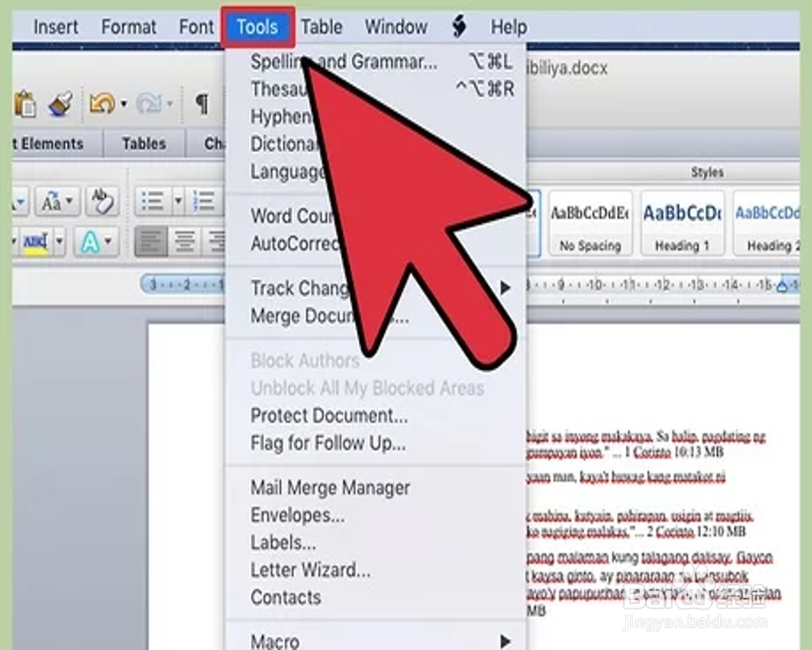Click the Change Case Aa icon
The width and height of the screenshot is (812, 650).
click(x=51, y=201)
